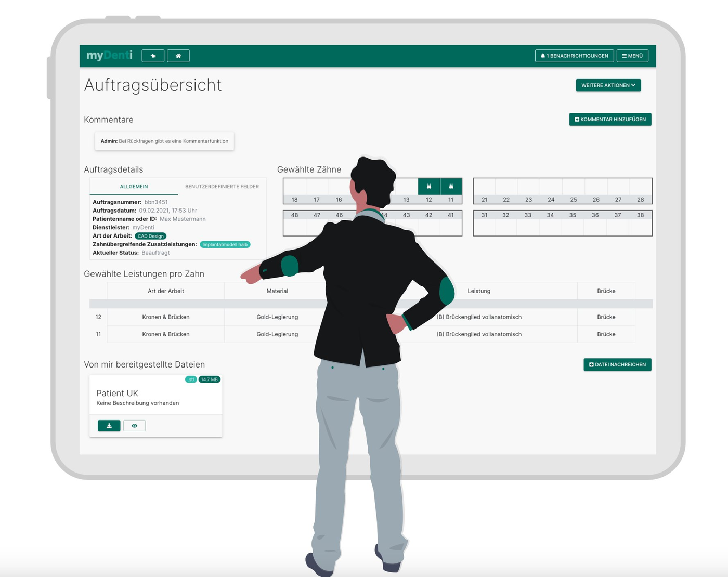
Task: Click the Implantatmodell halb tag
Action: pos(225,244)
